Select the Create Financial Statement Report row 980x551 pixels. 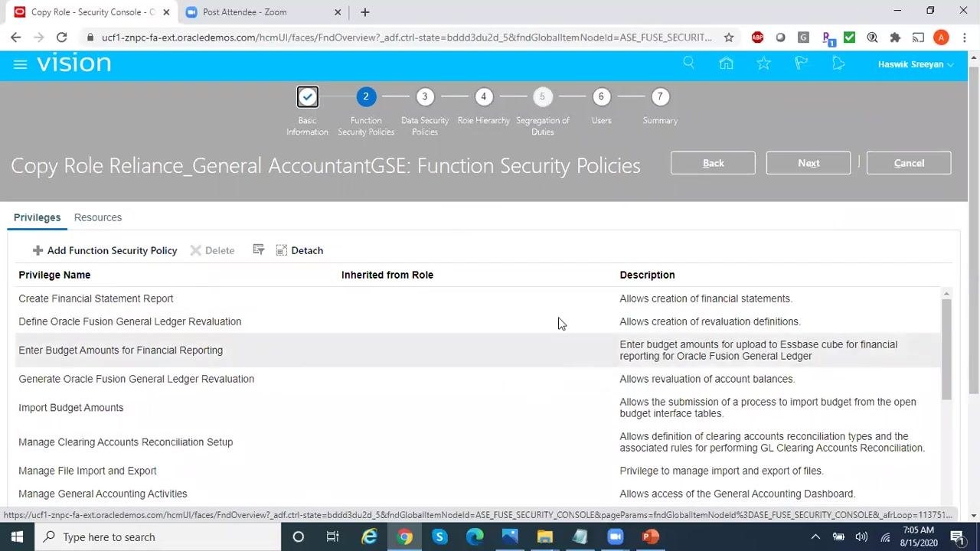pos(479,298)
